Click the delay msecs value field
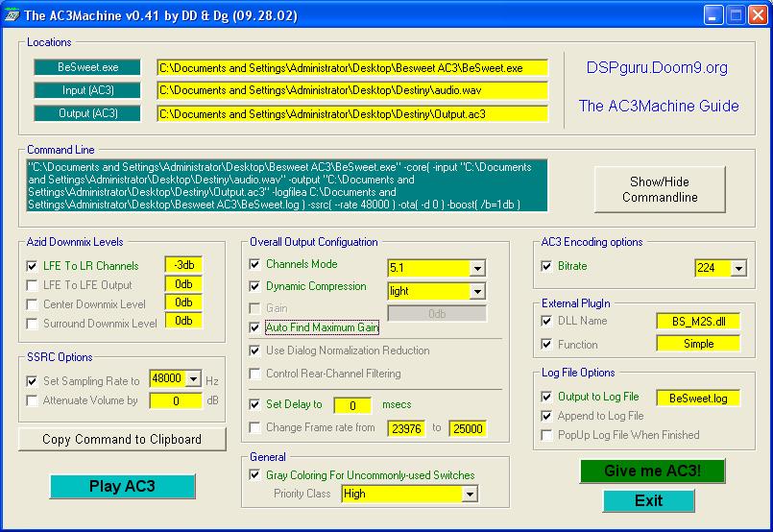The image size is (773, 532). click(x=352, y=405)
